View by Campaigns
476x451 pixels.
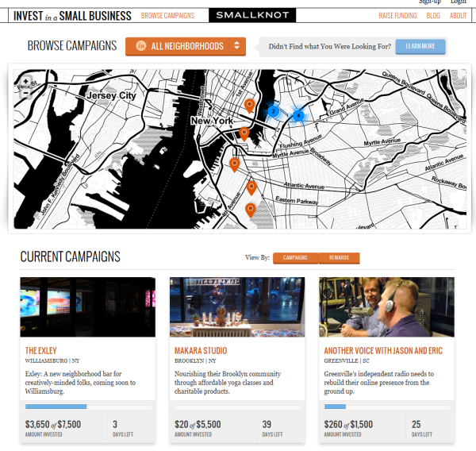point(295,258)
